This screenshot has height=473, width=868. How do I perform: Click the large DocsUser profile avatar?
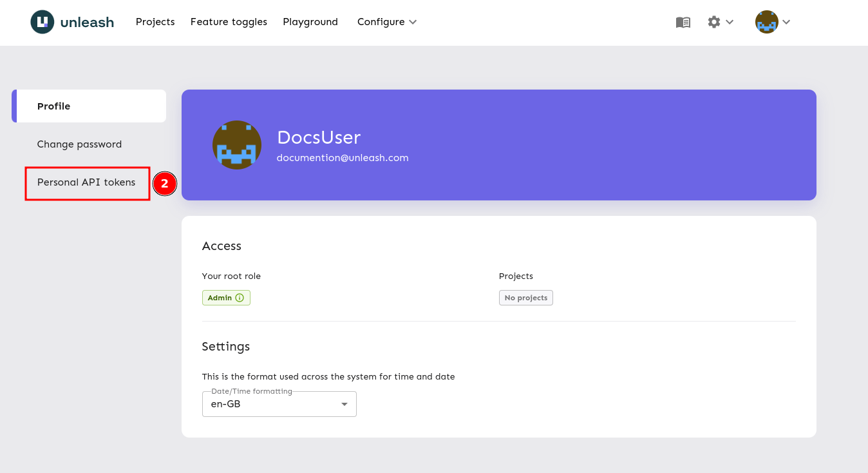(x=237, y=145)
